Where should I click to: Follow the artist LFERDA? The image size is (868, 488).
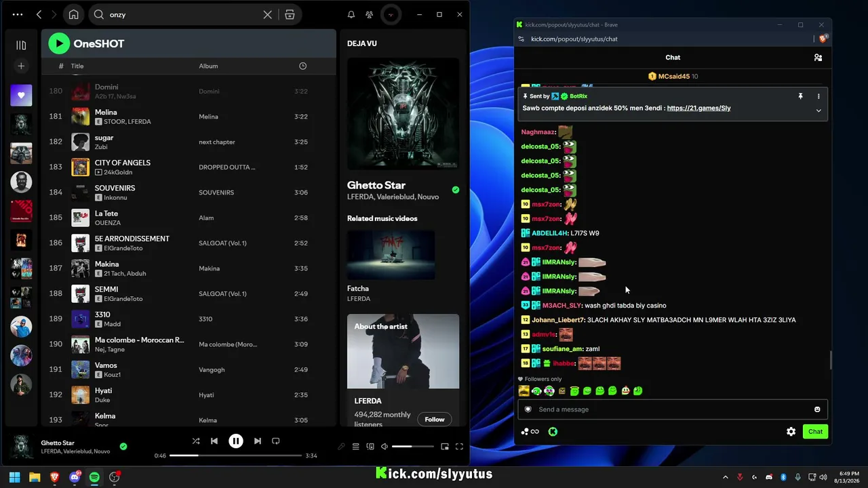(435, 420)
